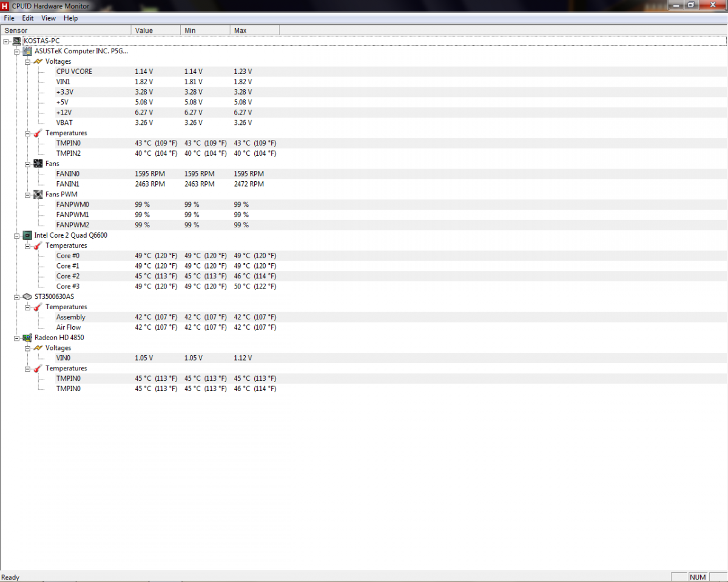This screenshot has width=728, height=582.
Task: Click the Value column header
Action: 156,30
